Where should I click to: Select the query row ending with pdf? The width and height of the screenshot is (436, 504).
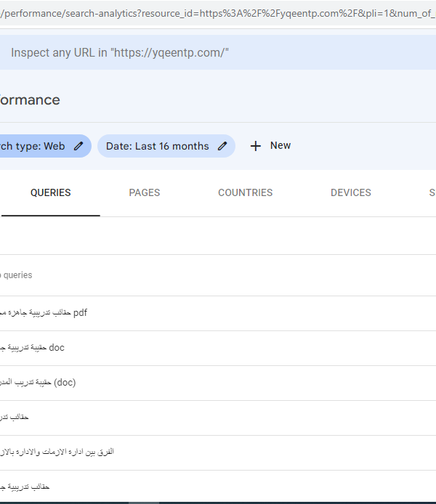coord(218,314)
